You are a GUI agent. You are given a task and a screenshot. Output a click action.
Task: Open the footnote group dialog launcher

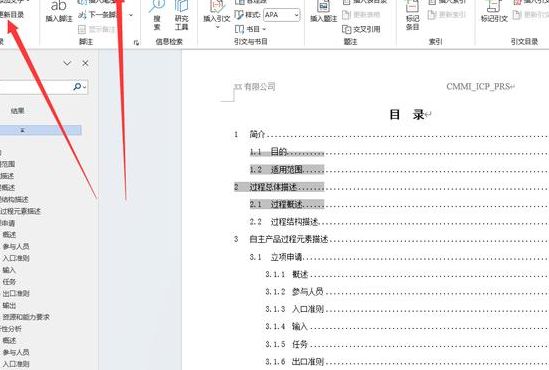click(136, 42)
